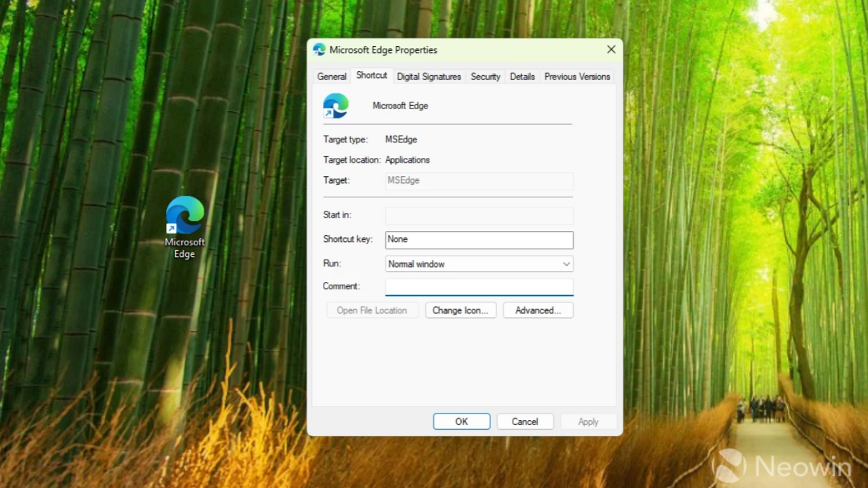Cancel the properties dialog
The width and height of the screenshot is (868, 488).
(x=525, y=422)
